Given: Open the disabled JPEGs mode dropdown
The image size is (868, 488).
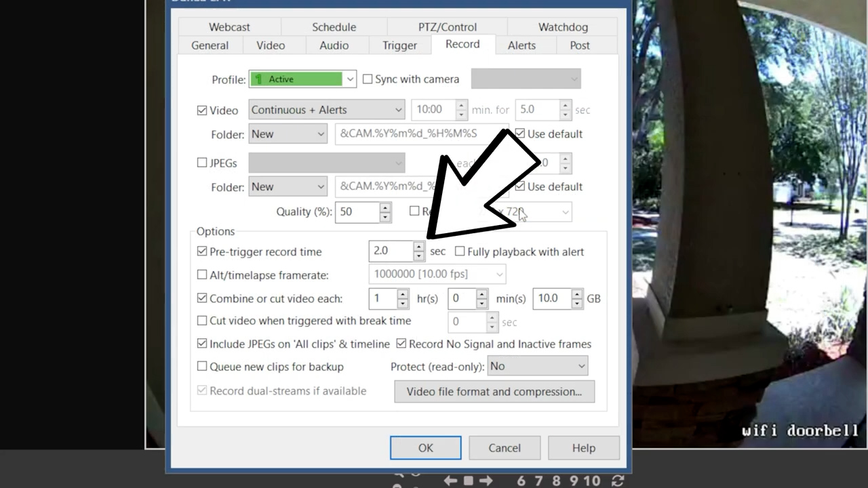Looking at the screenshot, I should (327, 163).
